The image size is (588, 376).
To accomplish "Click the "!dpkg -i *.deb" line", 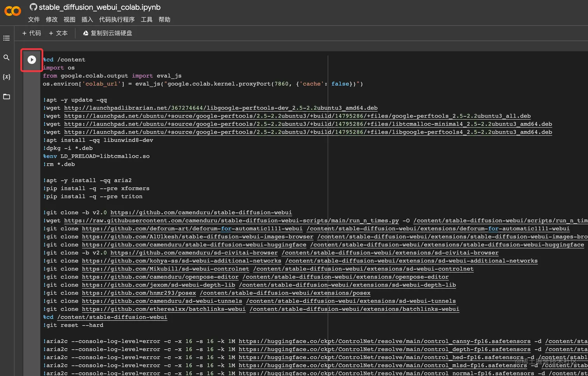I will (x=68, y=148).
